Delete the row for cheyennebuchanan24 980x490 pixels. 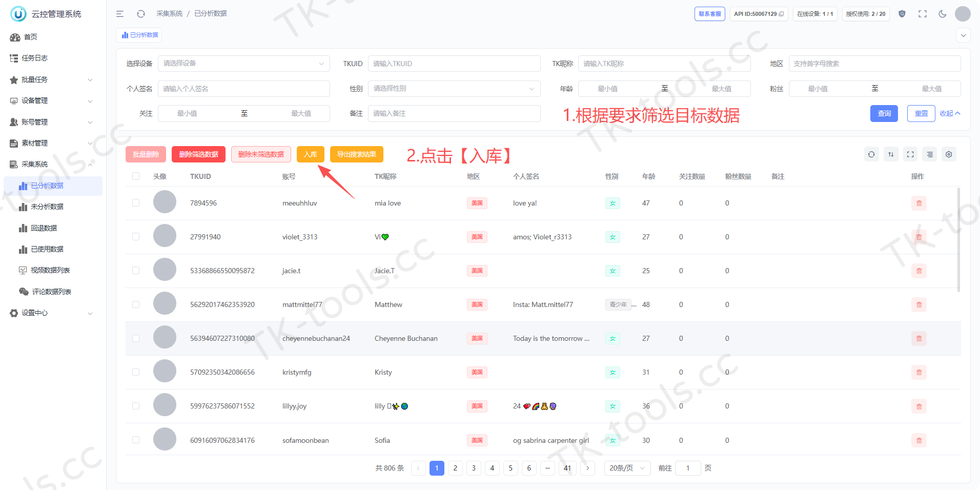[x=919, y=339]
